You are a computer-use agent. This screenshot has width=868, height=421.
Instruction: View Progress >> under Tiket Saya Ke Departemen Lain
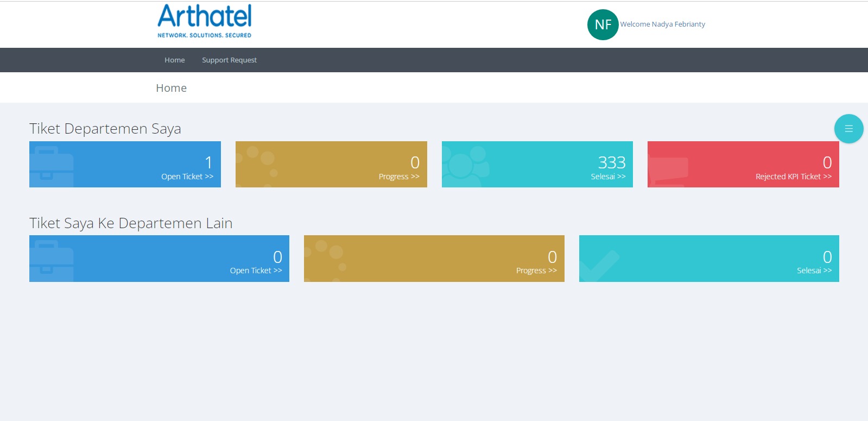coord(536,271)
